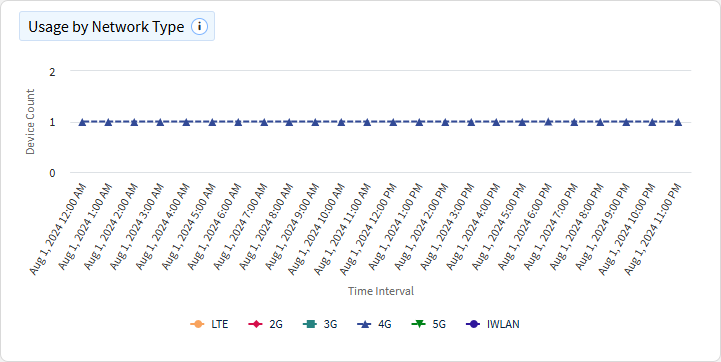Screen dimensions: 721x362
Task: Select the 4G data point at 3:00 AM
Action: 160,122
